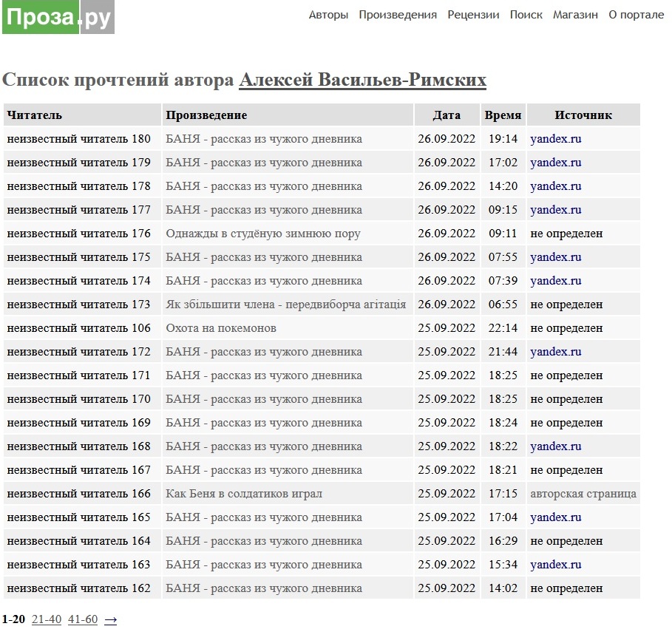Open page 41-60 of readings
Viewport: 672px width, 629px height.
83,619
